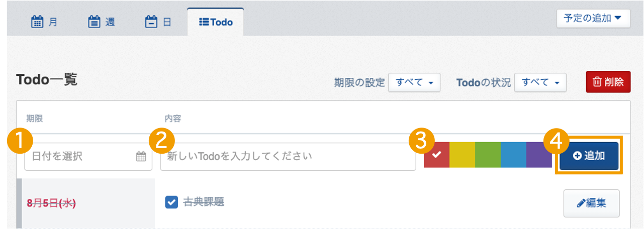Click the day calendar icon
Viewport: 644px width, 229px height.
pos(151,22)
